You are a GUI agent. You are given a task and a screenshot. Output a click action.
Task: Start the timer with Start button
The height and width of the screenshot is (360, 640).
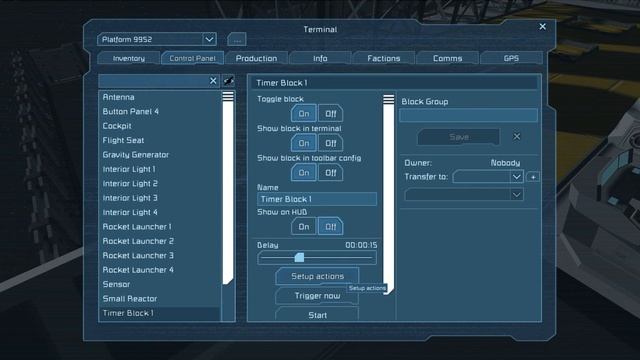[318, 315]
